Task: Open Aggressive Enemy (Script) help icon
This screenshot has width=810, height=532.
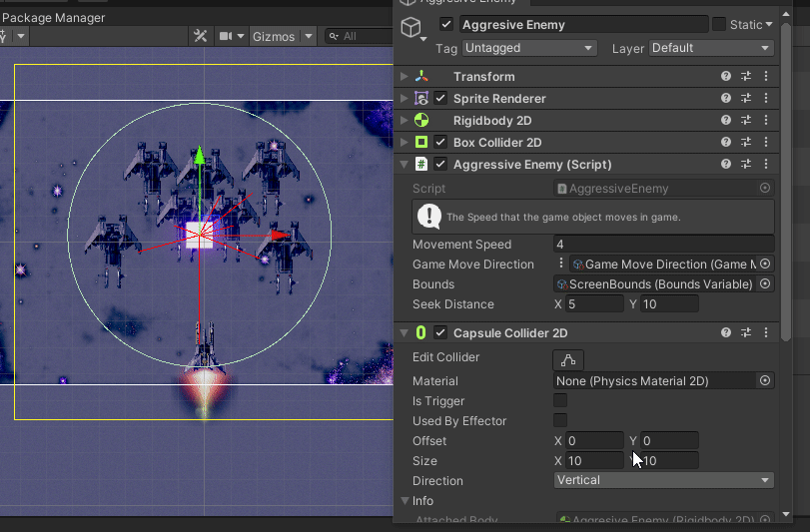Action: (x=726, y=164)
